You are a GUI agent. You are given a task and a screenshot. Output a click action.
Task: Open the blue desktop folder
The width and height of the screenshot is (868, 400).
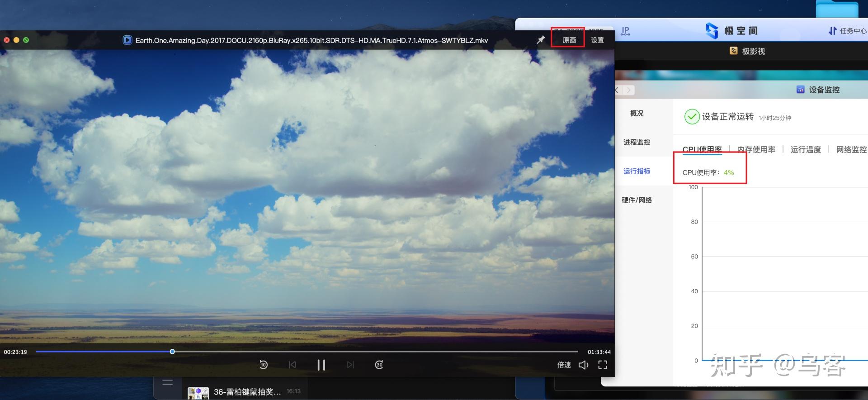837,9
